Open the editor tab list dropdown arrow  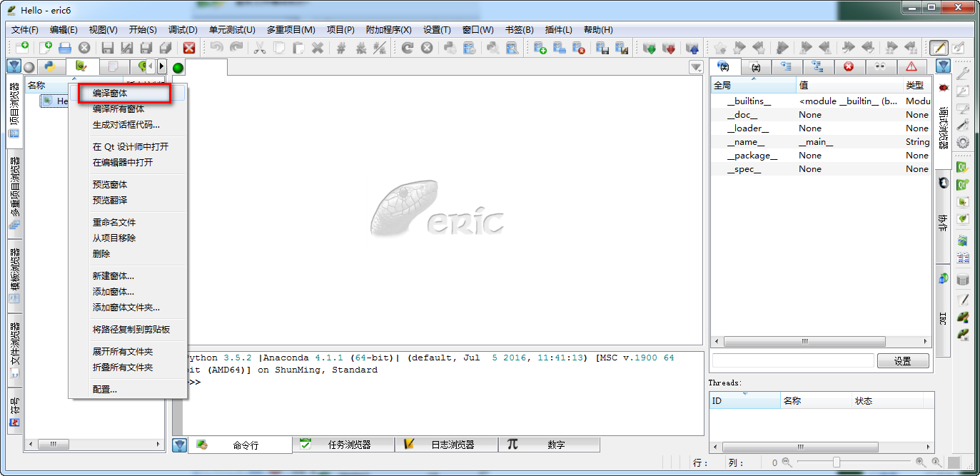(696, 67)
